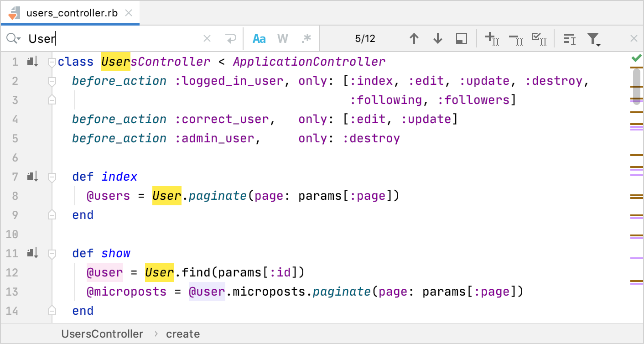
Task: Go to the previous occurrence arrow
Action: coord(414,39)
